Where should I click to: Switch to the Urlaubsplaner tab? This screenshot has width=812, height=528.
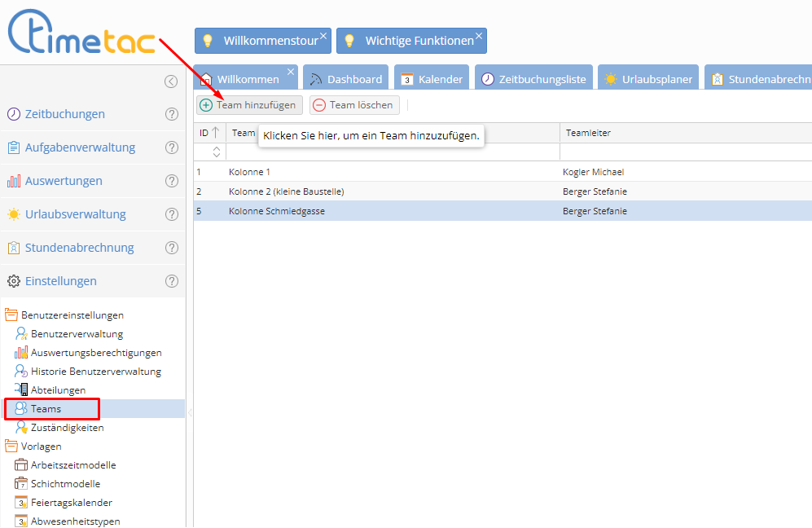(648, 79)
